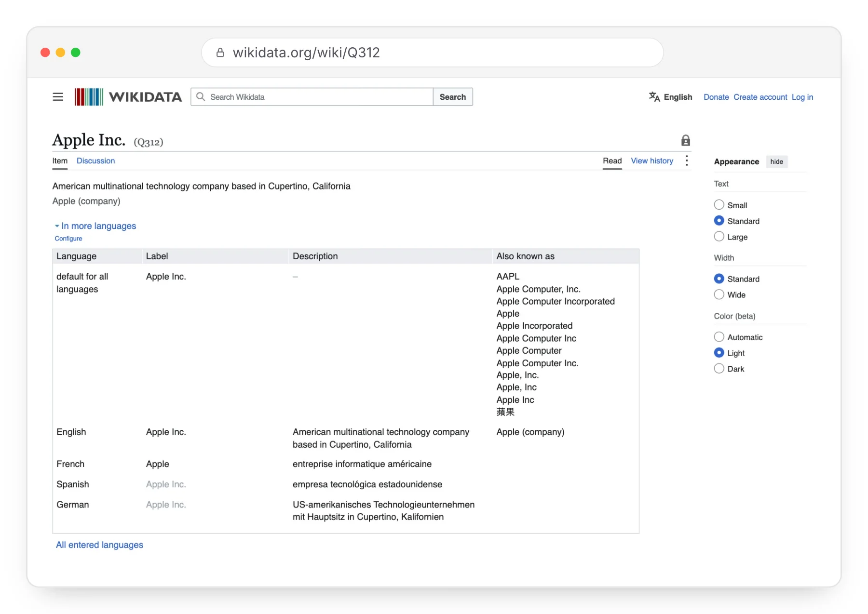Image resolution: width=868 pixels, height=614 pixels.
Task: Select Dark color mode
Action: [719, 369]
